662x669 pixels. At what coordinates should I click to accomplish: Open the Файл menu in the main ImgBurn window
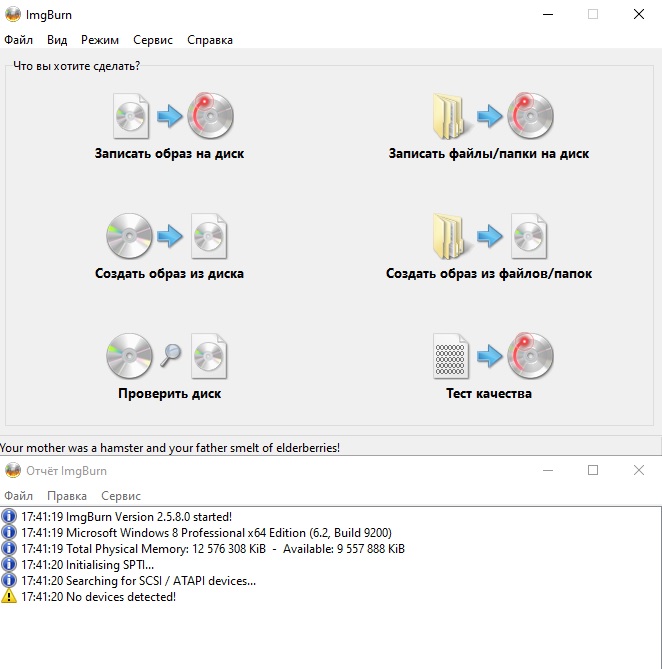coord(18,40)
